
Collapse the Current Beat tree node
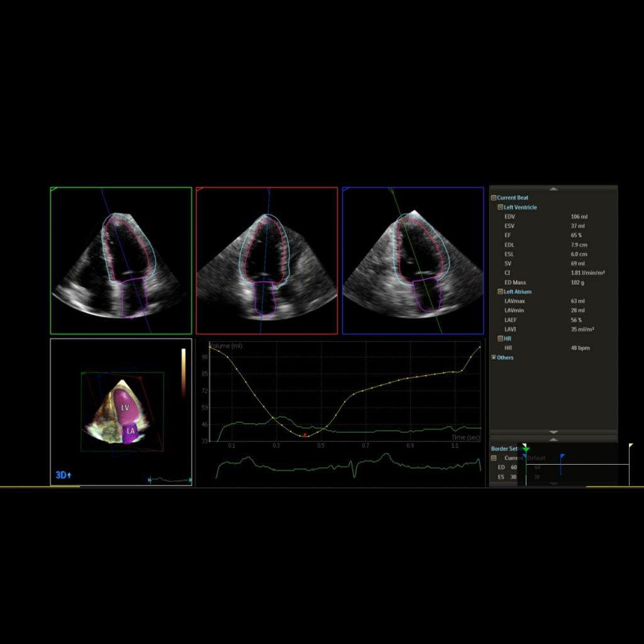494,197
